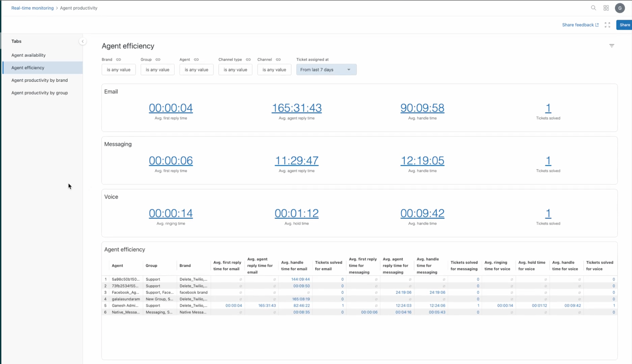Open the Brand filter value selector

click(118, 70)
